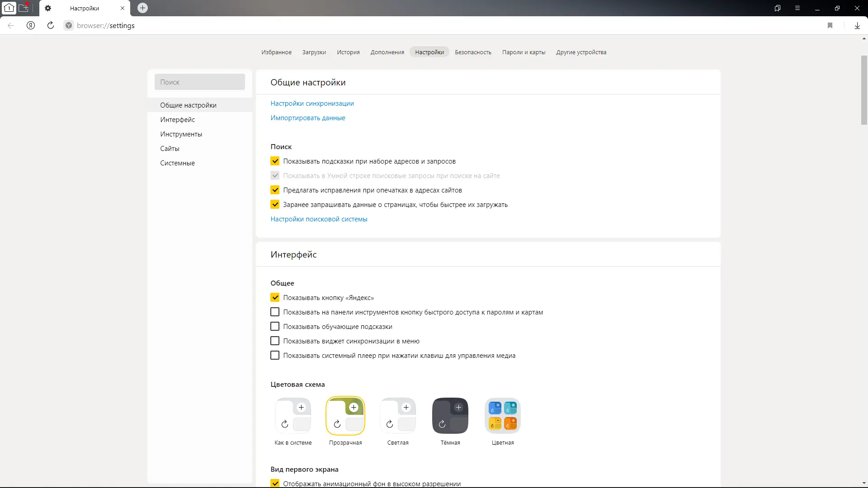Open Настройки синхронизации link
The image size is (868, 488).
312,103
